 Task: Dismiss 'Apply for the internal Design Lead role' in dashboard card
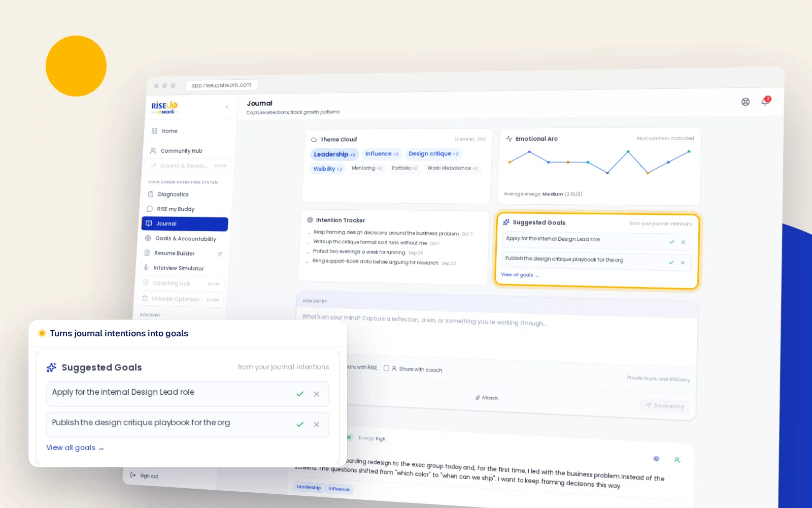point(683,242)
